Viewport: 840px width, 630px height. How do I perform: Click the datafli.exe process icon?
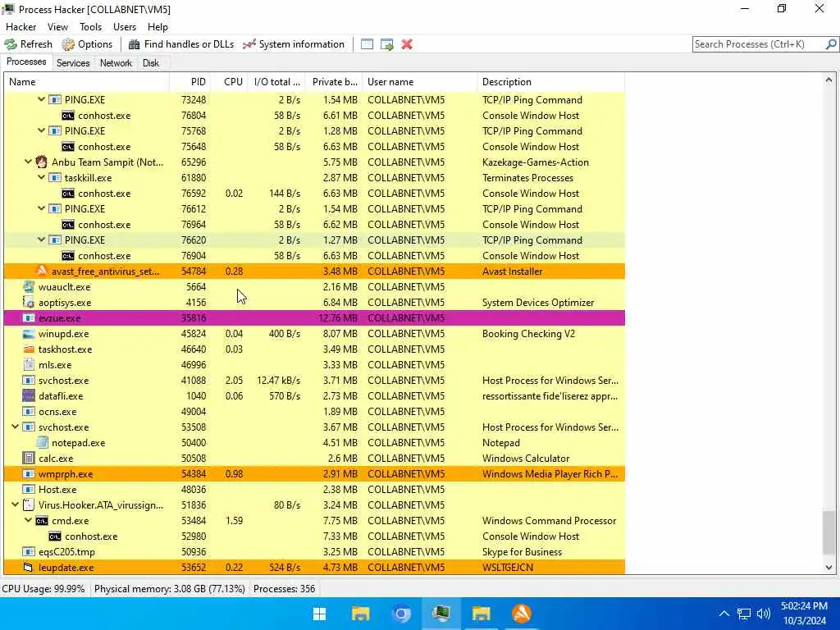29,396
